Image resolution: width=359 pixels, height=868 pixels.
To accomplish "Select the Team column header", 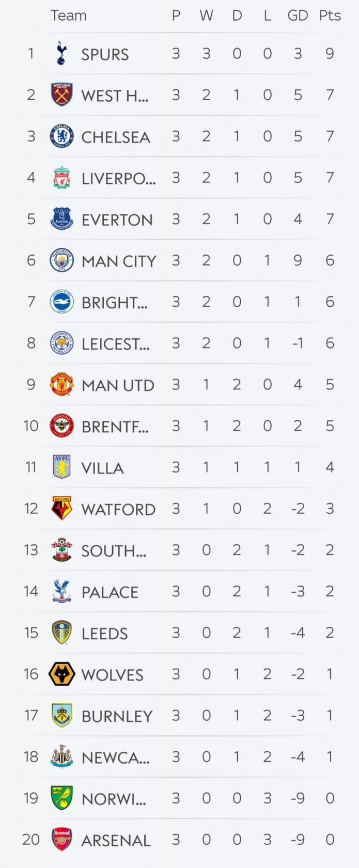I will point(68,15).
